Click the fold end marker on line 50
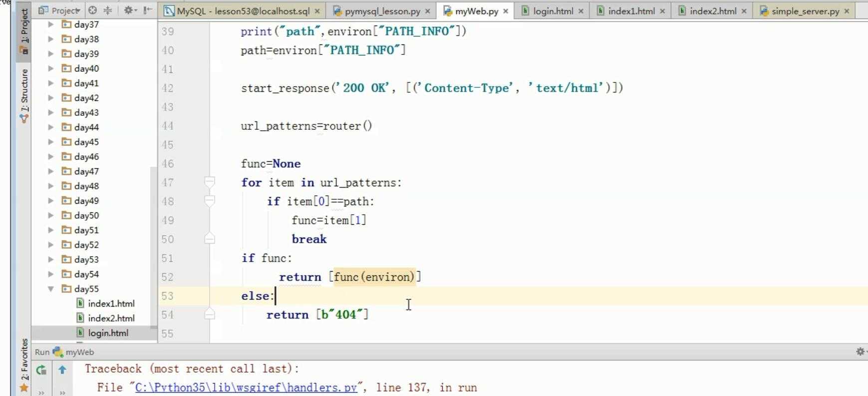Viewport: 868px width, 396px height. coord(210,239)
